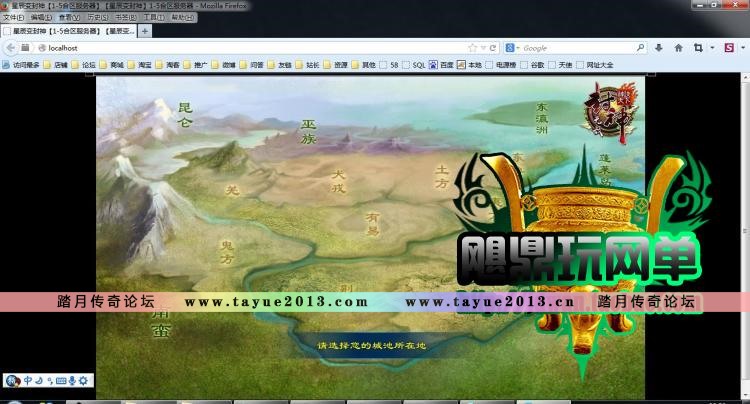Open the 站长 bookmark folder
This screenshot has height=404, width=750.
pyautogui.click(x=307, y=65)
